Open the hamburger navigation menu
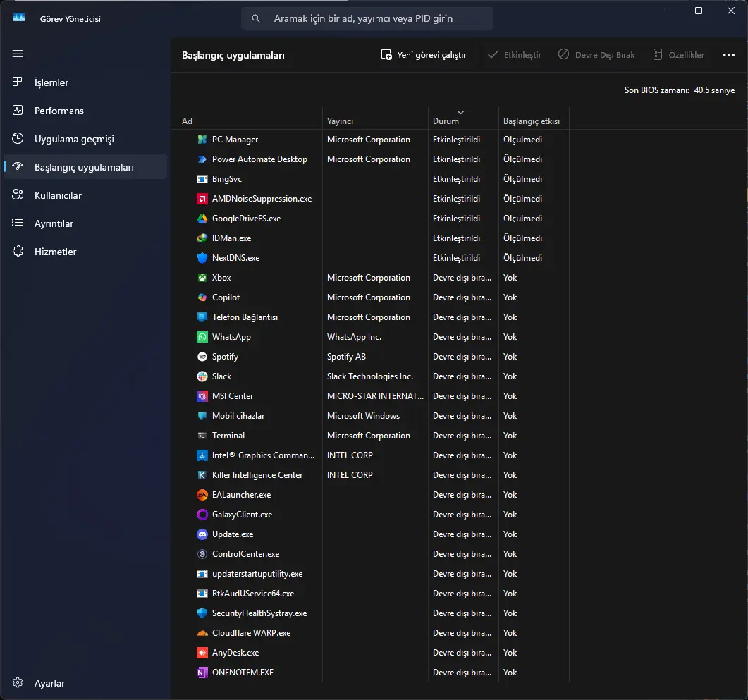This screenshot has width=748, height=700. tap(18, 54)
